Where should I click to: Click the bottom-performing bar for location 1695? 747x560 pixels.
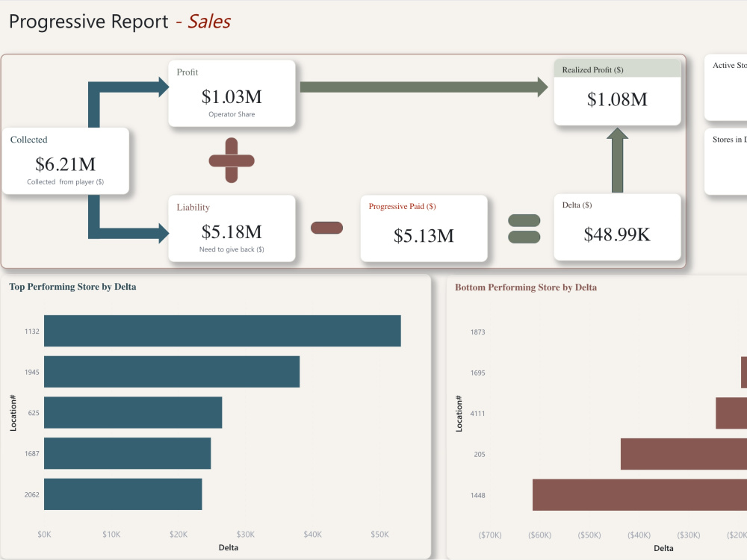pyautogui.click(x=744, y=373)
